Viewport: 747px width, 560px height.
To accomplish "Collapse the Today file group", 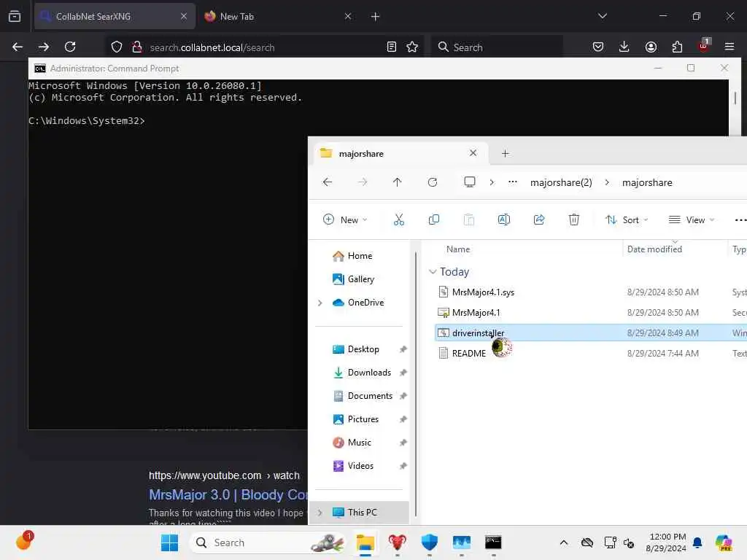I will coord(433,271).
